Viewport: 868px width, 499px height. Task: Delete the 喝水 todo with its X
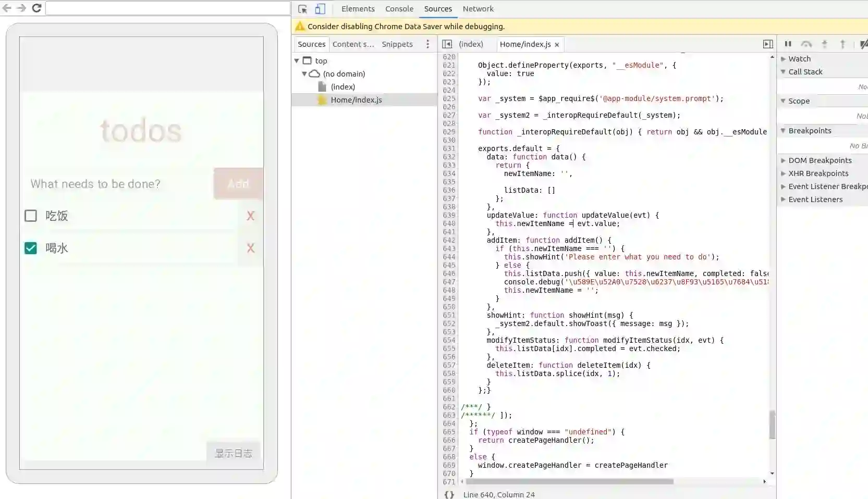[x=251, y=248]
